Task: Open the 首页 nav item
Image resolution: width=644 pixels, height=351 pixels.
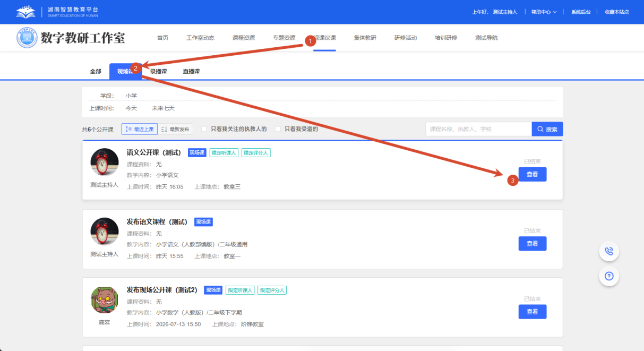Action: click(162, 38)
